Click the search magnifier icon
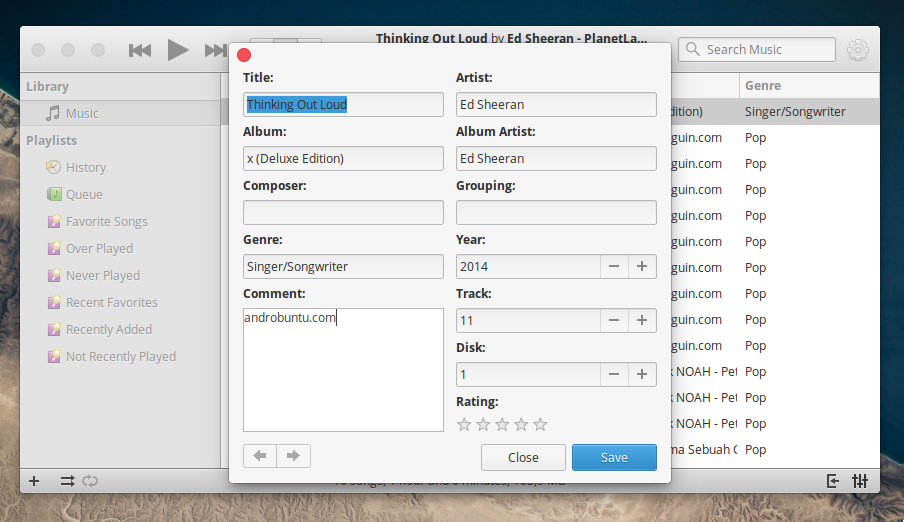The width and height of the screenshot is (904, 522). tap(693, 49)
